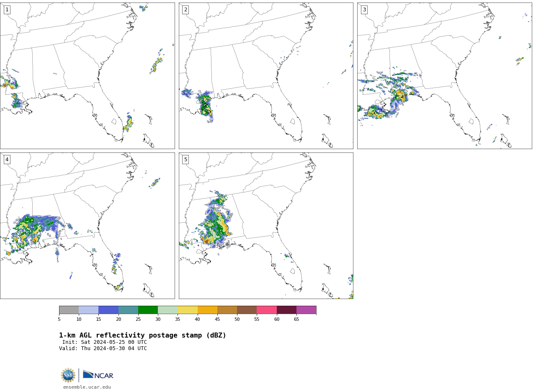Click the tan-brown 45-50 dBZ swatch
Viewport: 536px width, 392px height.
click(x=227, y=310)
